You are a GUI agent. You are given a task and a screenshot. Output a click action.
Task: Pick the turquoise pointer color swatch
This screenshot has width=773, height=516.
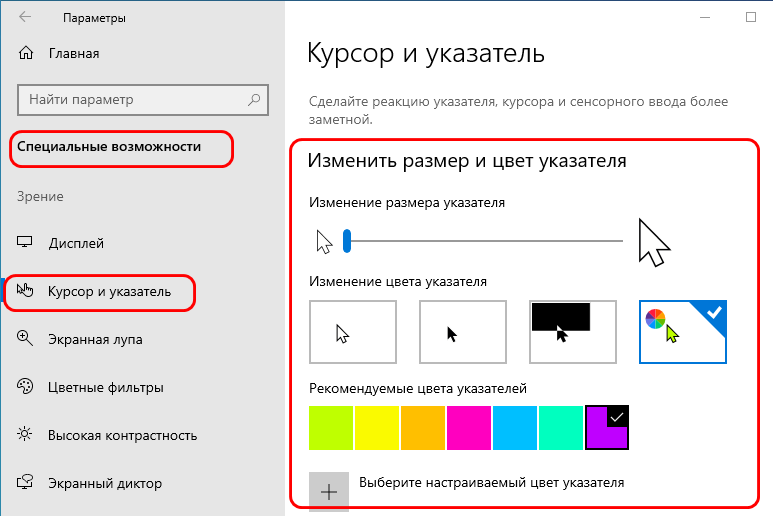pos(561,428)
